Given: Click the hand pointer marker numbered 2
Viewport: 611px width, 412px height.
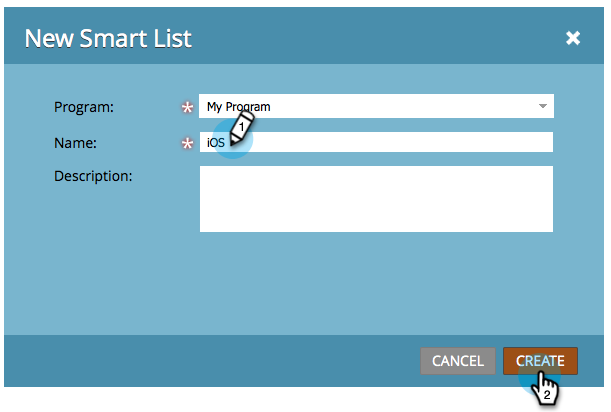Looking at the screenshot, I should point(545,388).
